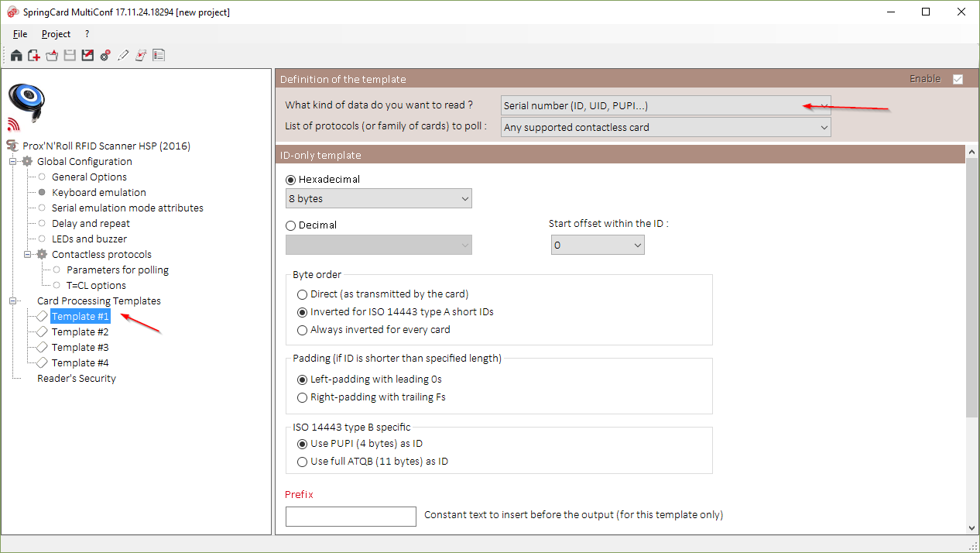Viewport: 980px width, 553px height.
Task: Toggle the Enable checkbox for the template
Action: point(958,79)
